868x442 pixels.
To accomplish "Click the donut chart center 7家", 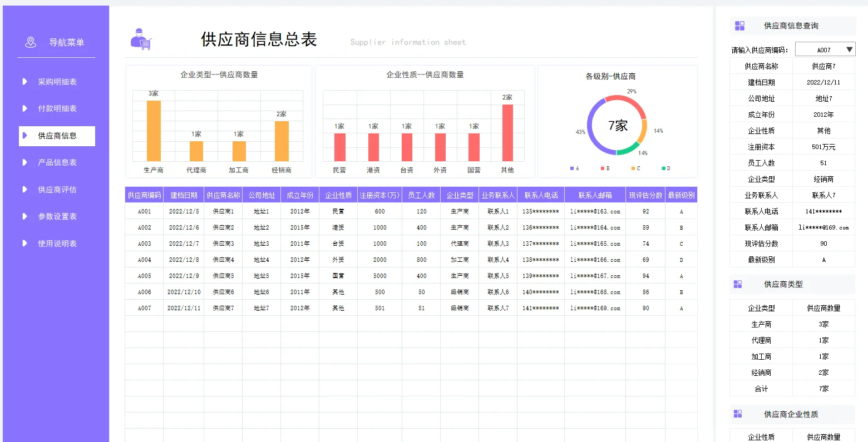I will [618, 125].
